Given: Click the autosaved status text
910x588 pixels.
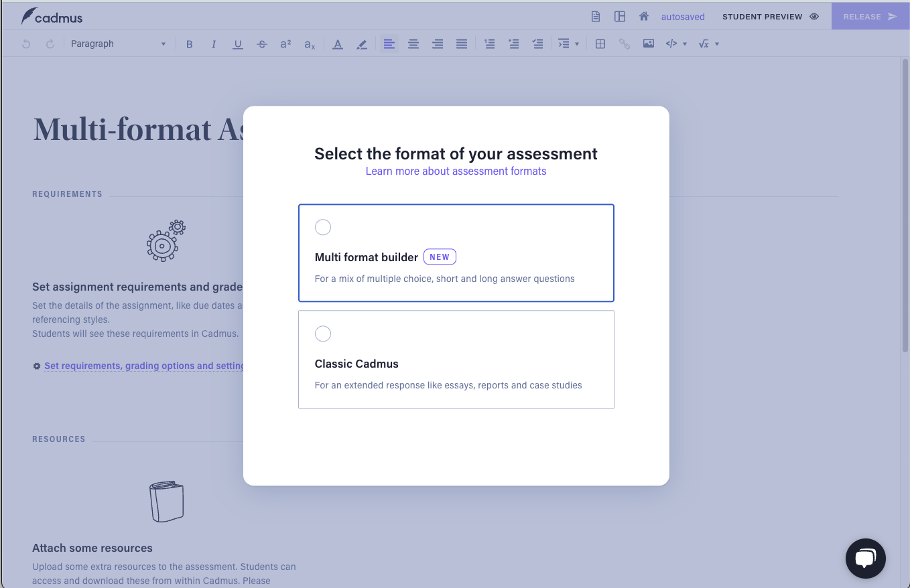Looking at the screenshot, I should [683, 17].
